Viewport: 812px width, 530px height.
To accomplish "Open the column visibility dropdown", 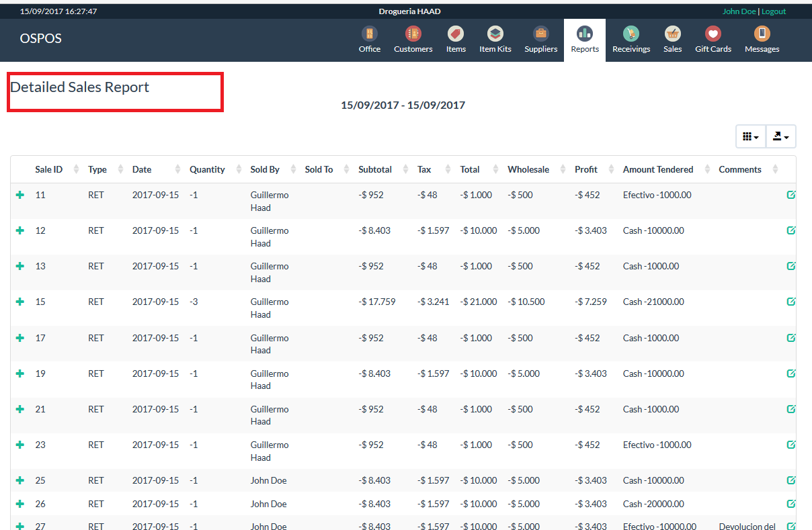I will tap(750, 136).
